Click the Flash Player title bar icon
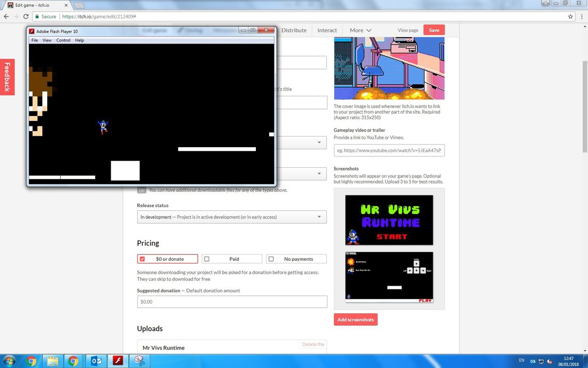This screenshot has height=368, width=588. (32, 31)
